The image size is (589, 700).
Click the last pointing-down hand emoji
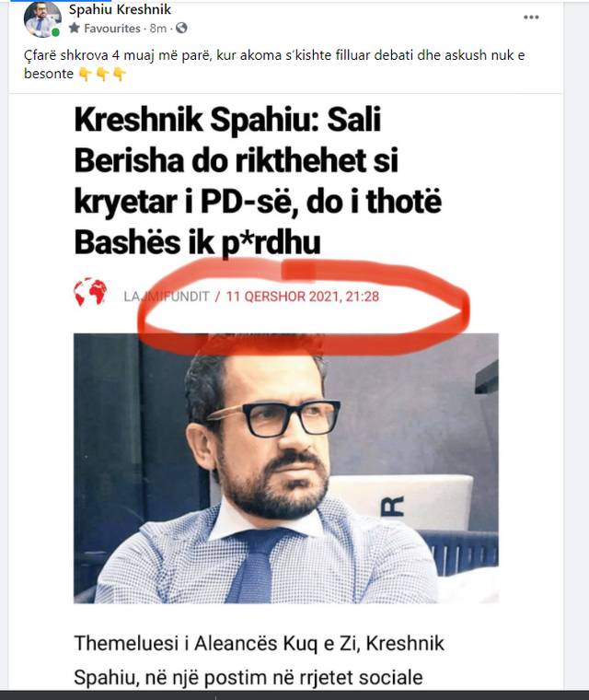pyautogui.click(x=119, y=74)
